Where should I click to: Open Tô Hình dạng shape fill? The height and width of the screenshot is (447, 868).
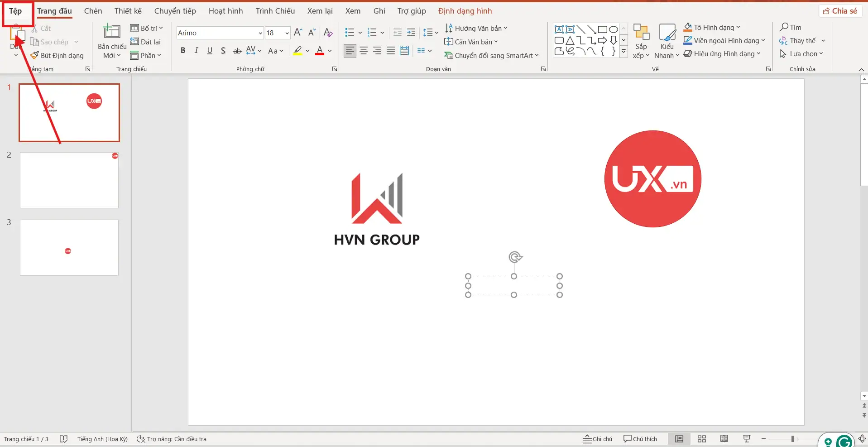click(712, 27)
